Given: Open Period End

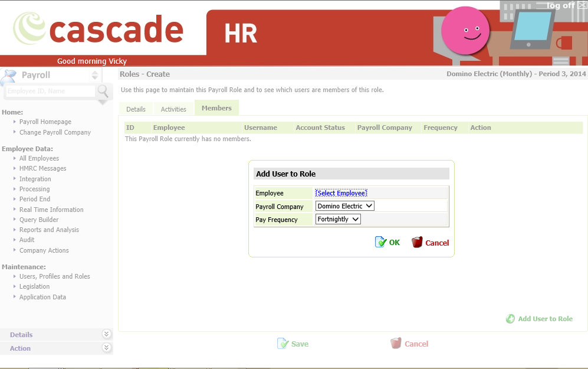Looking at the screenshot, I should click(35, 199).
